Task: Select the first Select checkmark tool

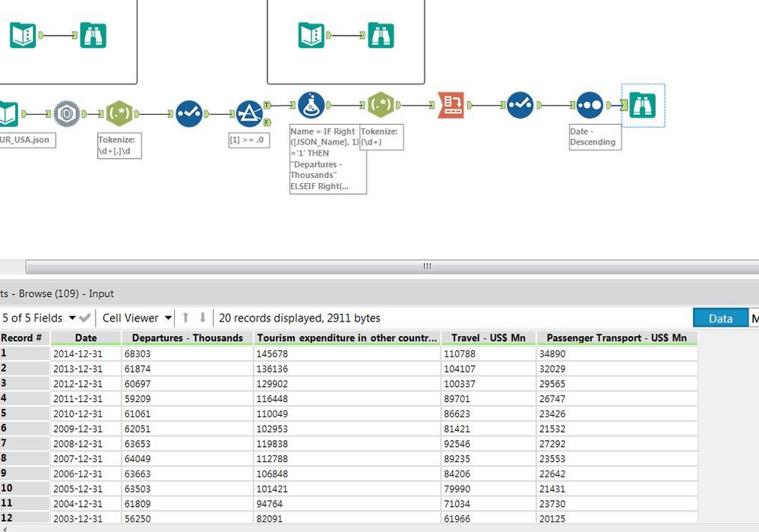Action: tap(188, 114)
